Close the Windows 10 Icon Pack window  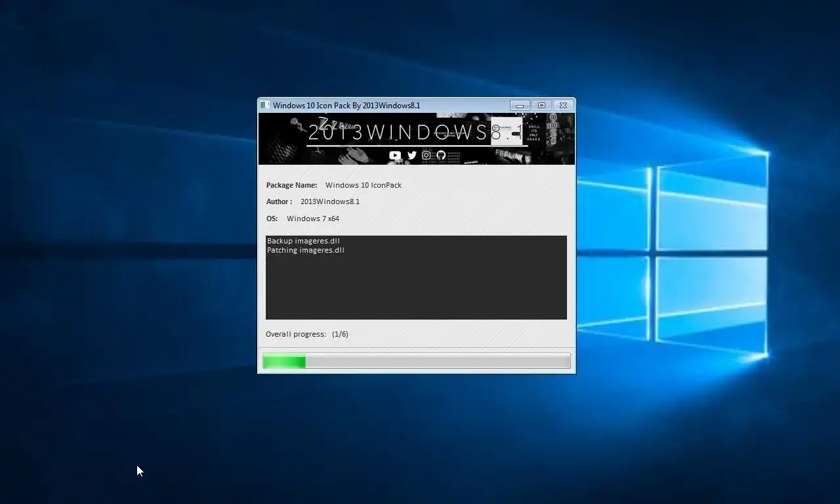563,105
